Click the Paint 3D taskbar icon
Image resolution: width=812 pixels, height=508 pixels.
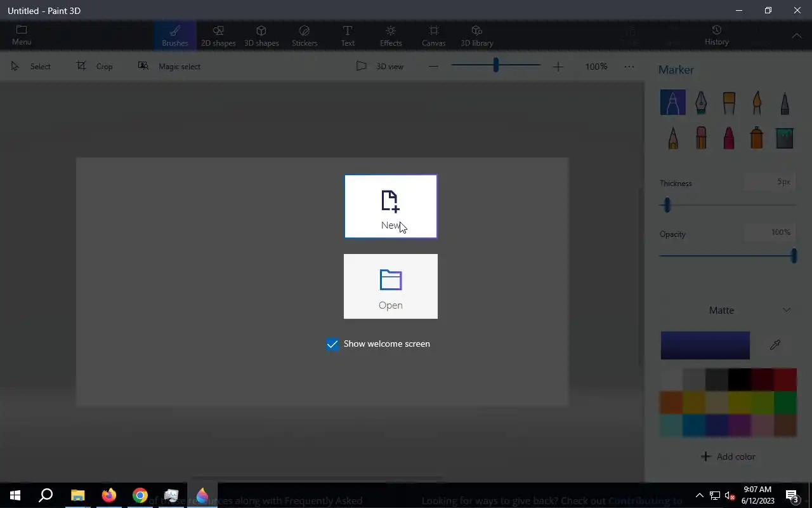click(x=202, y=495)
